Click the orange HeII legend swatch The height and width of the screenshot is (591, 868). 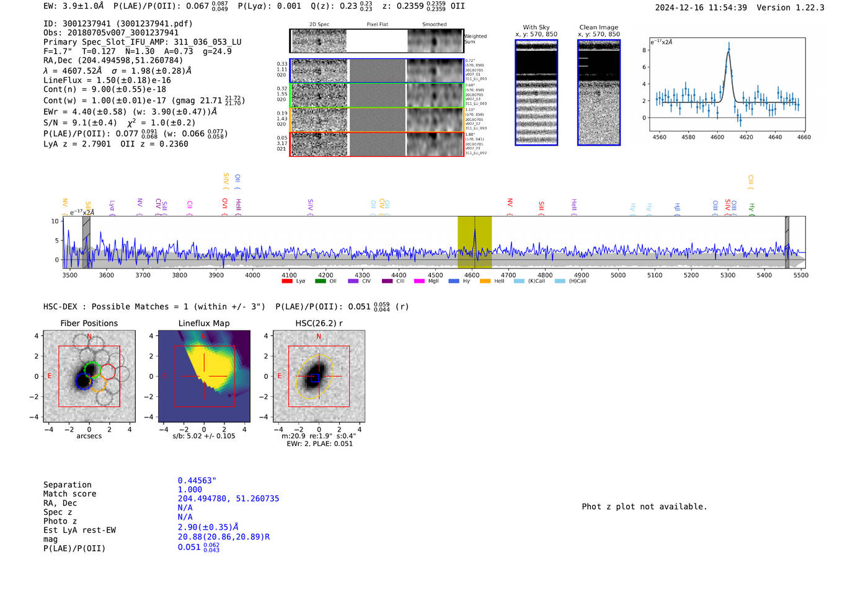(485, 281)
